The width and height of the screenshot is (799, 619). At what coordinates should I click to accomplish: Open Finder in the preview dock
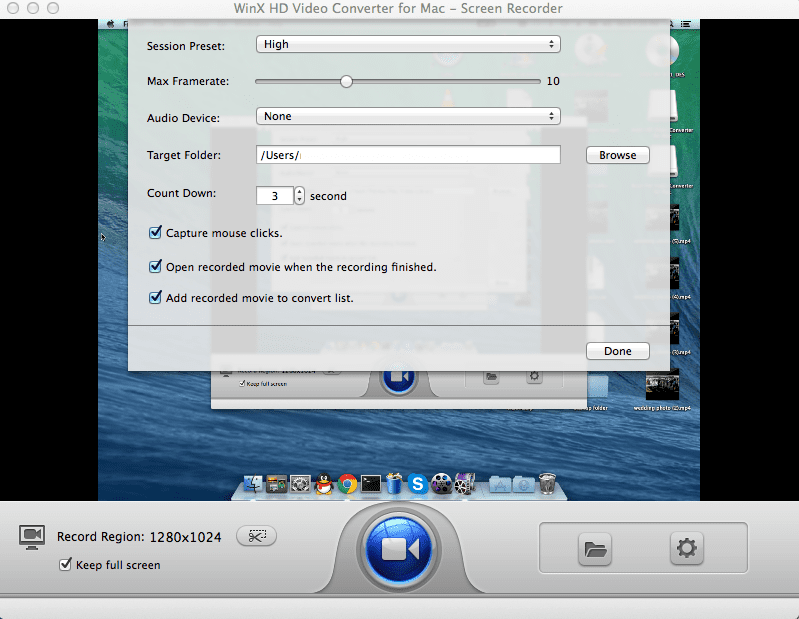253,483
